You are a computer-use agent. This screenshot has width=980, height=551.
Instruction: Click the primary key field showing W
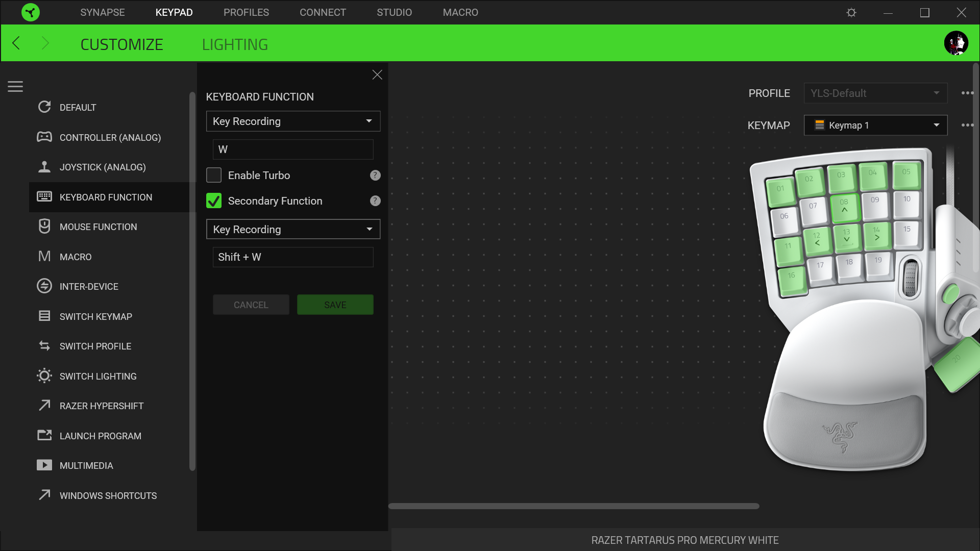tap(293, 149)
